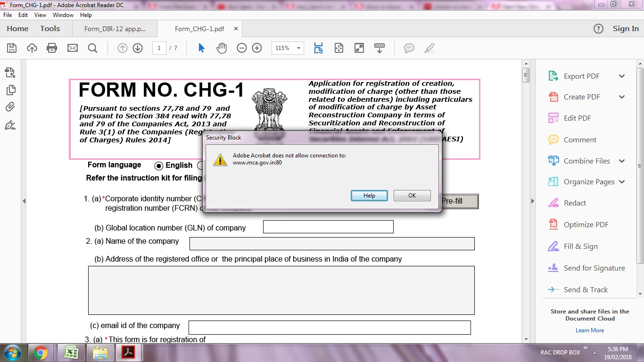The width and height of the screenshot is (644, 362).
Task: Open the File menu
Action: click(x=8, y=15)
